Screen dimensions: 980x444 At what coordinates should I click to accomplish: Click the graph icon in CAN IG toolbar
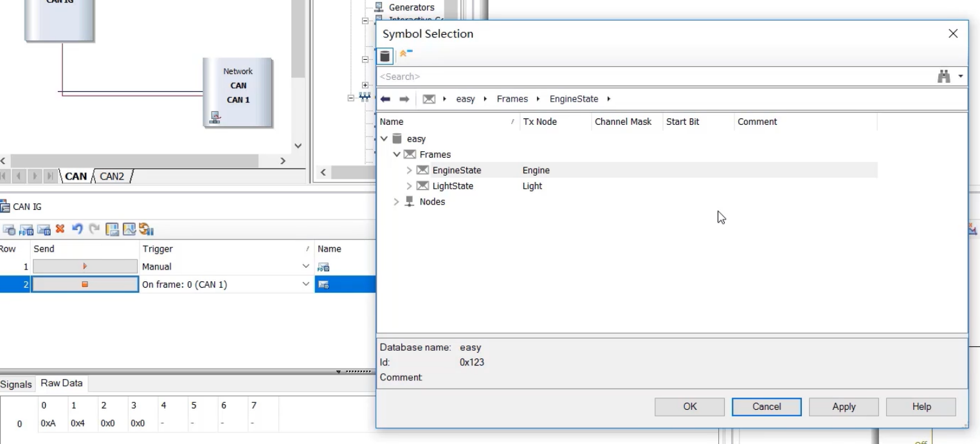tap(129, 229)
